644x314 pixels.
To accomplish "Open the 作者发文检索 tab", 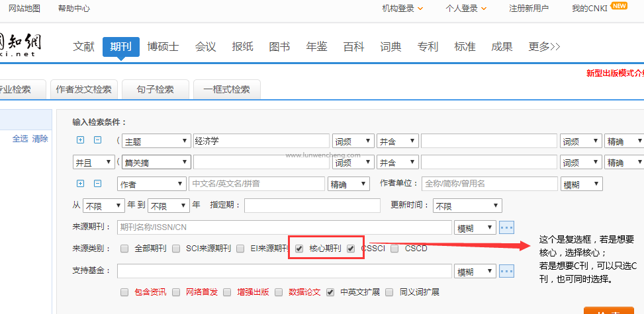I will click(84, 89).
